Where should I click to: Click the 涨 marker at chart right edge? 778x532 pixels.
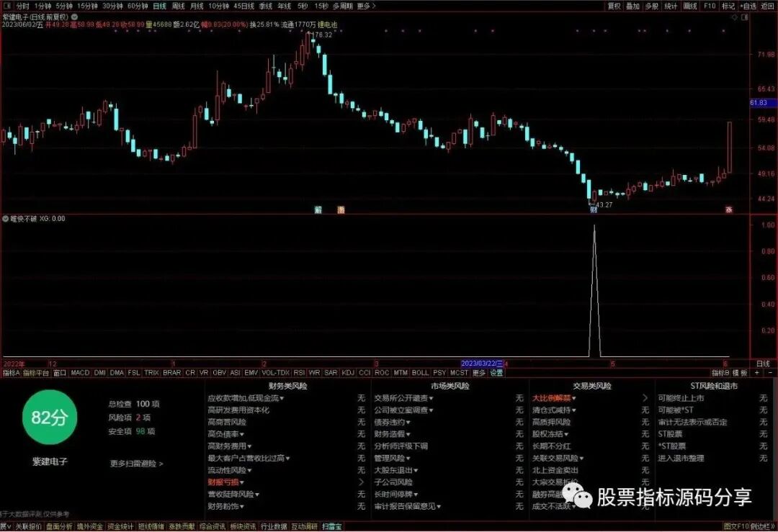(x=729, y=210)
